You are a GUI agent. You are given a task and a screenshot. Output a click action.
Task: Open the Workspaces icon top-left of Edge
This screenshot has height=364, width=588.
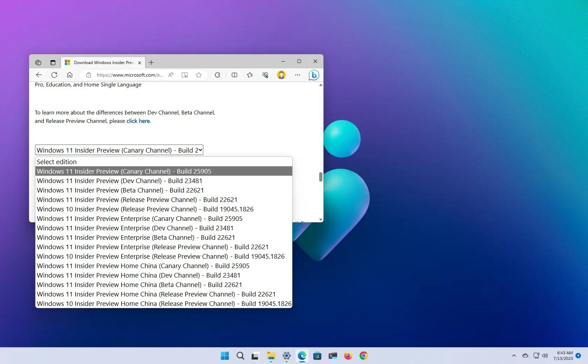pos(38,62)
